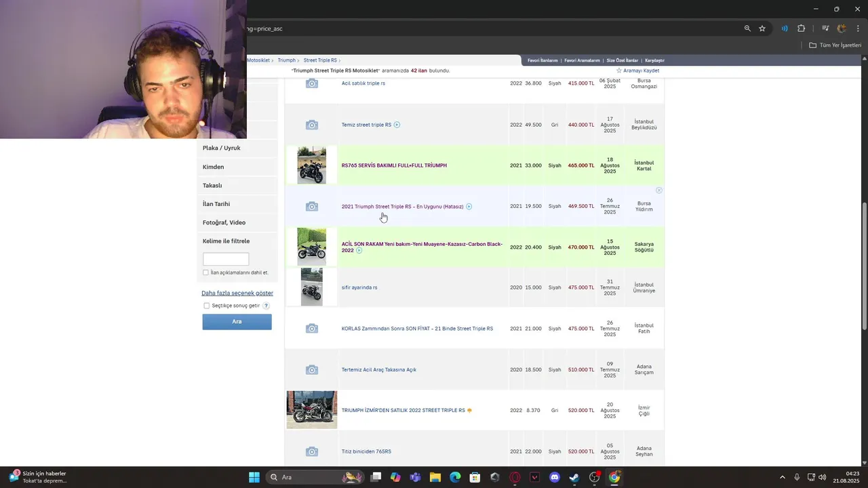The image size is (868, 488).
Task: Click the Daha fazla seçenek göster link
Action: pos(237,293)
